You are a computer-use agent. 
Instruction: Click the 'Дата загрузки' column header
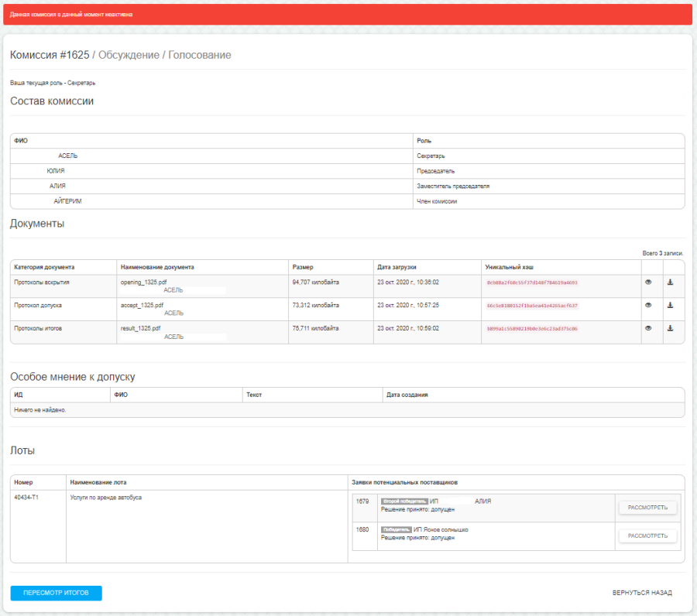point(397,267)
